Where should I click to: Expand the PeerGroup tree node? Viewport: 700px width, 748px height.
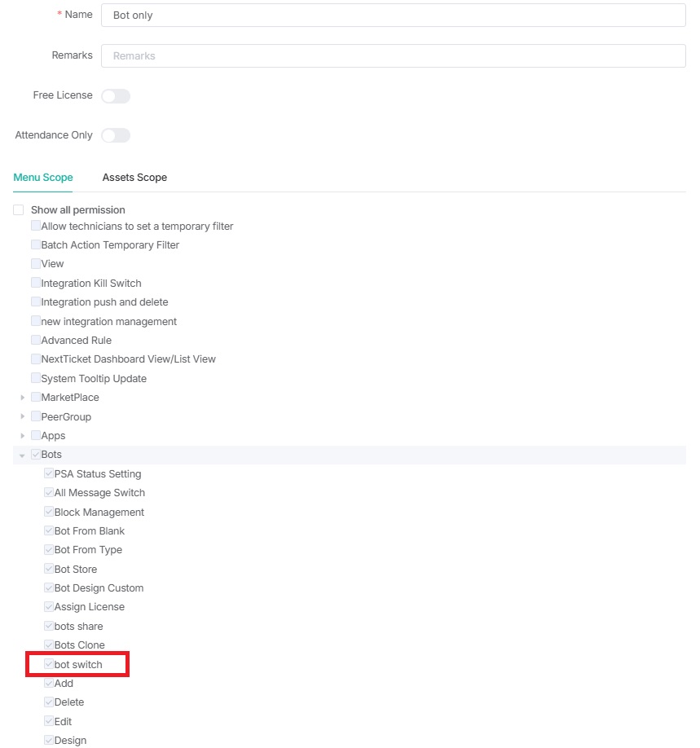[23, 417]
